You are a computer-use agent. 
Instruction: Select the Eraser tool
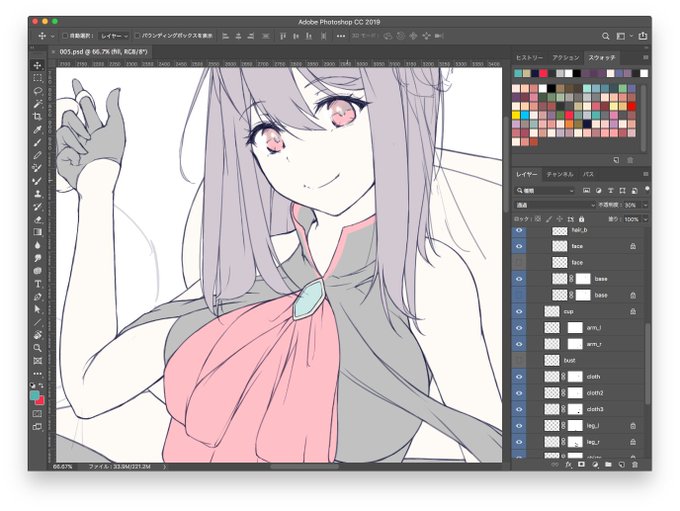tap(38, 219)
